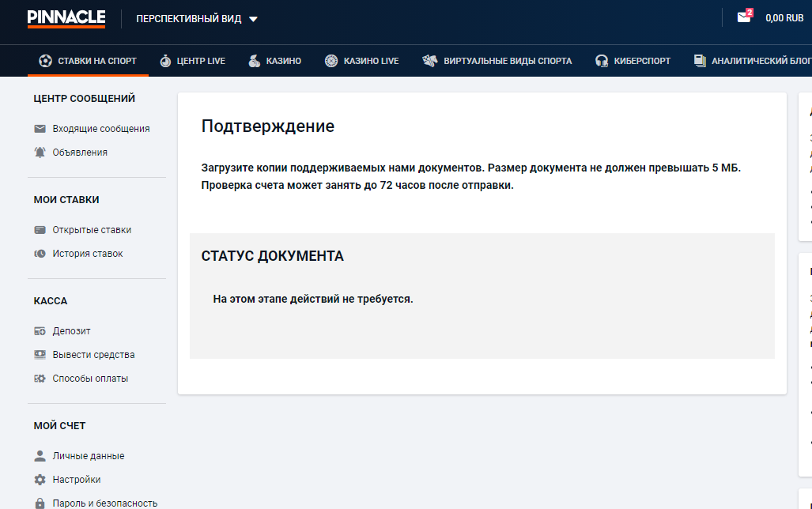812x509 pixels.
Task: Click the 0,00 RUB balance
Action: (x=784, y=18)
